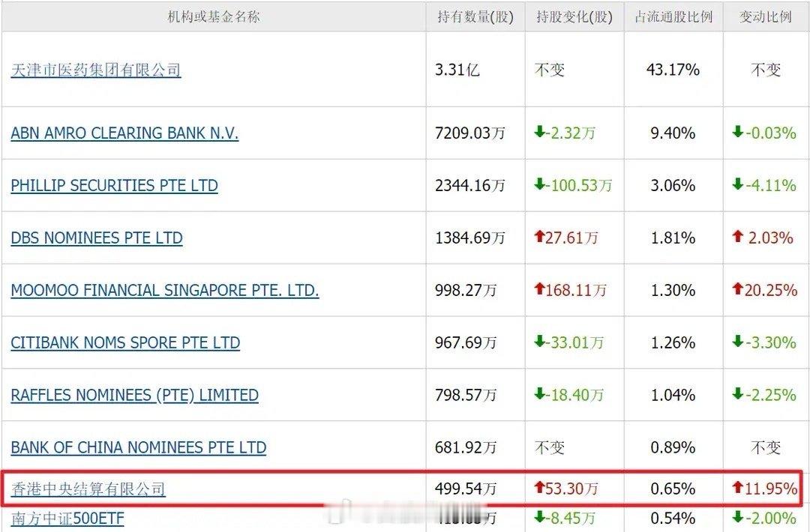Image resolution: width=810 pixels, height=532 pixels.
Task: Select RAFFLES NOMINEES (PTE) LIMITED
Action: tap(134, 395)
